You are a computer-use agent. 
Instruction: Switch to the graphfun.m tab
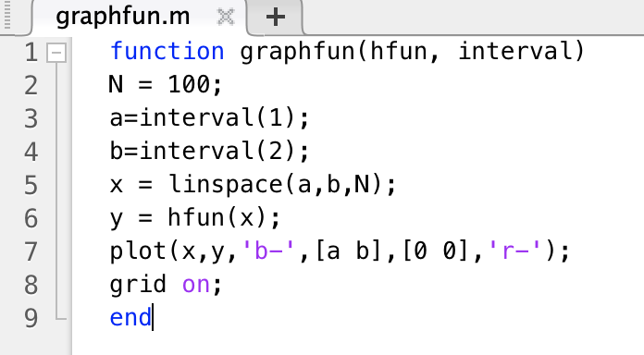coord(122,18)
